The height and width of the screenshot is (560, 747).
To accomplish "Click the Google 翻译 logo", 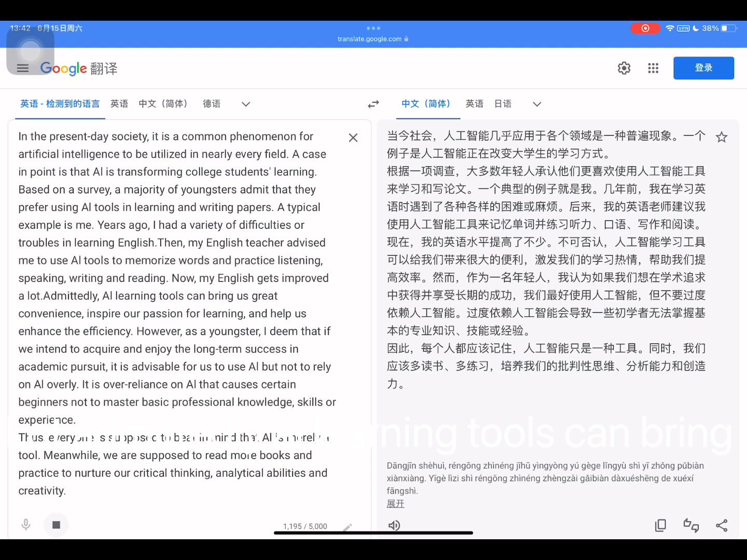I will click(79, 68).
